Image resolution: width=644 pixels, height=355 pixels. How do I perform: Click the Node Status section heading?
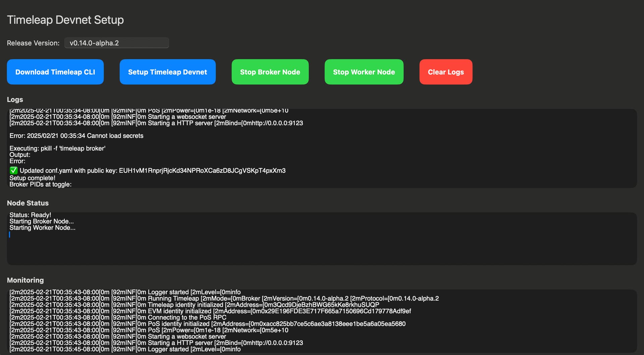pos(28,203)
